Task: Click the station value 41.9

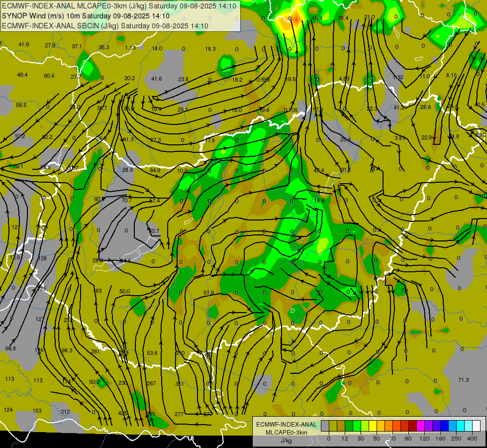Action: (23, 44)
